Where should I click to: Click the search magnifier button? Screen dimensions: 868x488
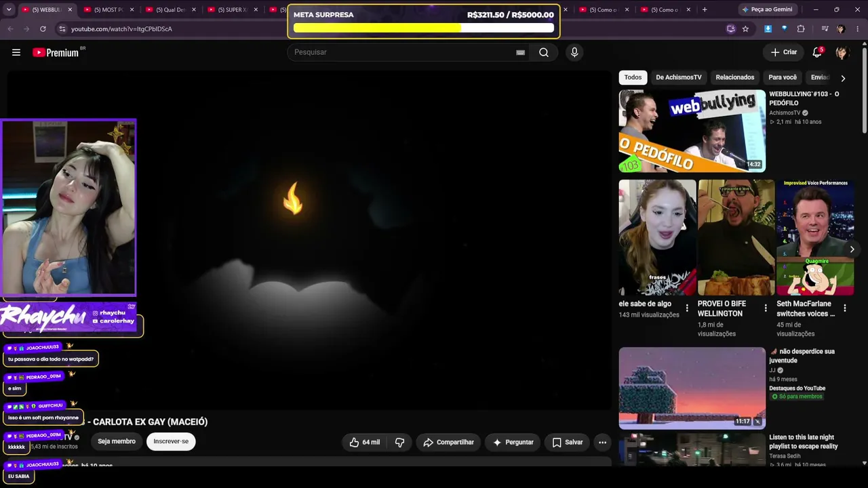pos(544,52)
